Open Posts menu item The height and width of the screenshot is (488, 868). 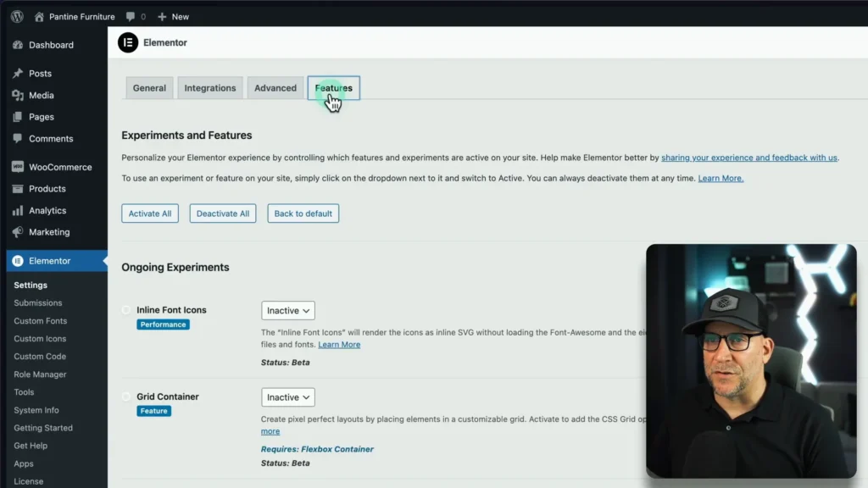pos(40,73)
